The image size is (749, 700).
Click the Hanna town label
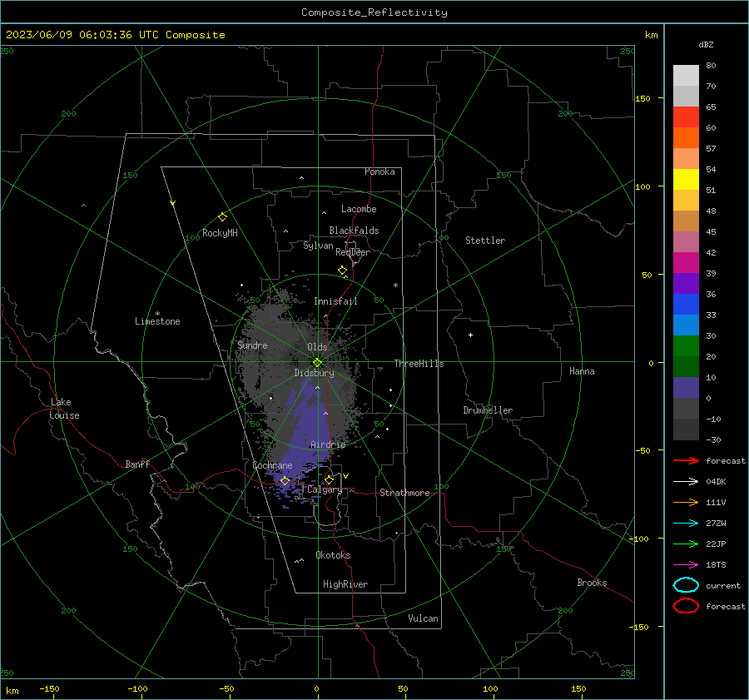(x=582, y=371)
